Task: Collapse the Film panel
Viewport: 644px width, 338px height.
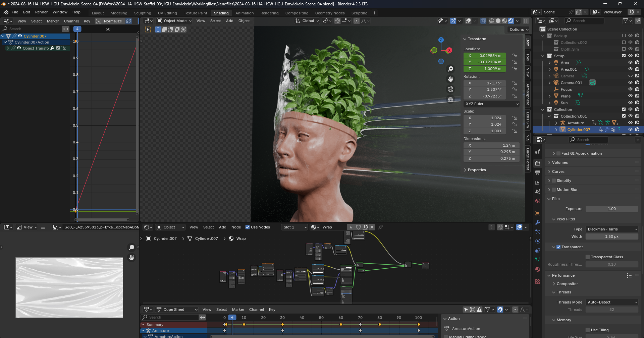Action: point(549,199)
